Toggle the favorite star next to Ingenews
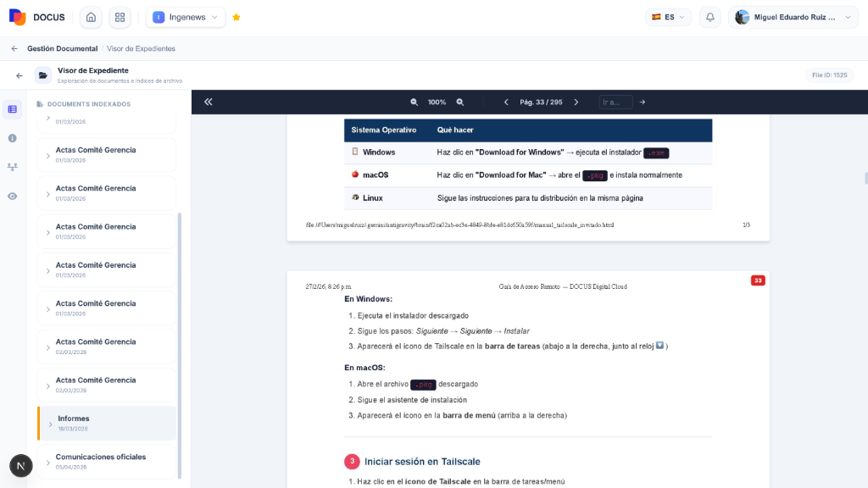This screenshot has width=868, height=488. click(236, 17)
